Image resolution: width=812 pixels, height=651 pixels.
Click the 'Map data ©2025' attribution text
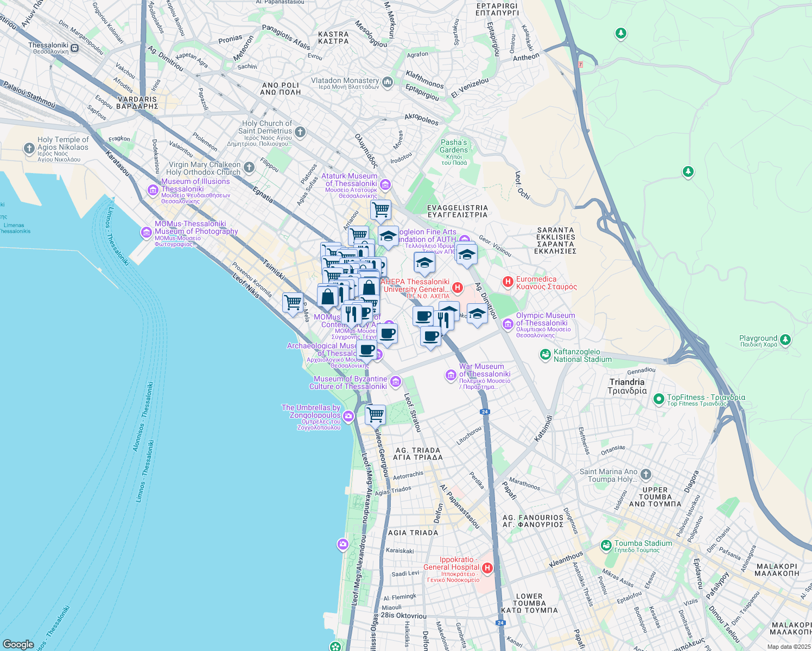789,647
